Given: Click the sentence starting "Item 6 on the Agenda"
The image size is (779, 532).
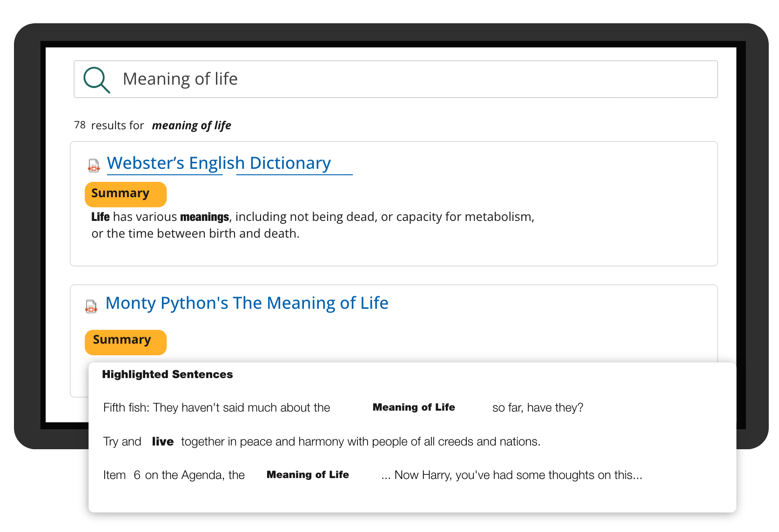Looking at the screenshot, I should (372, 475).
